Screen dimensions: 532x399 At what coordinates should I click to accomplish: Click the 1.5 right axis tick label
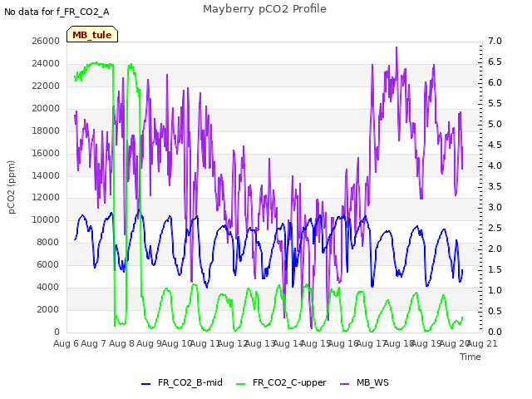[x=495, y=269]
